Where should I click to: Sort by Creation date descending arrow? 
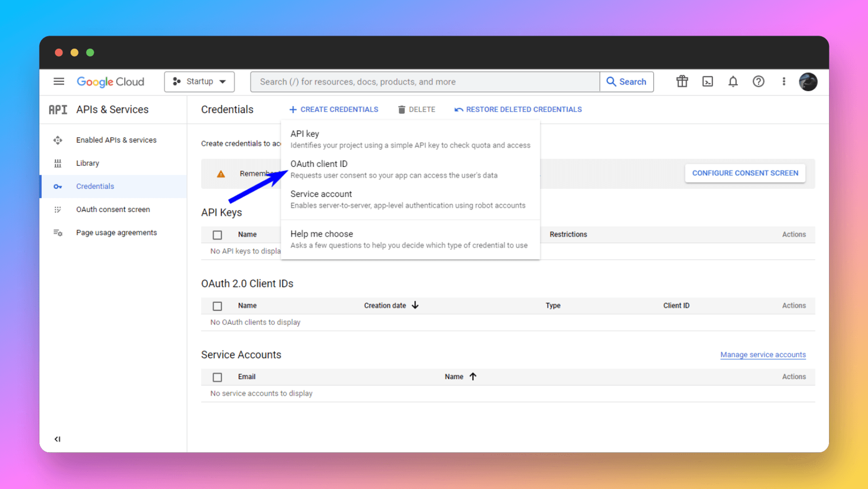(415, 305)
